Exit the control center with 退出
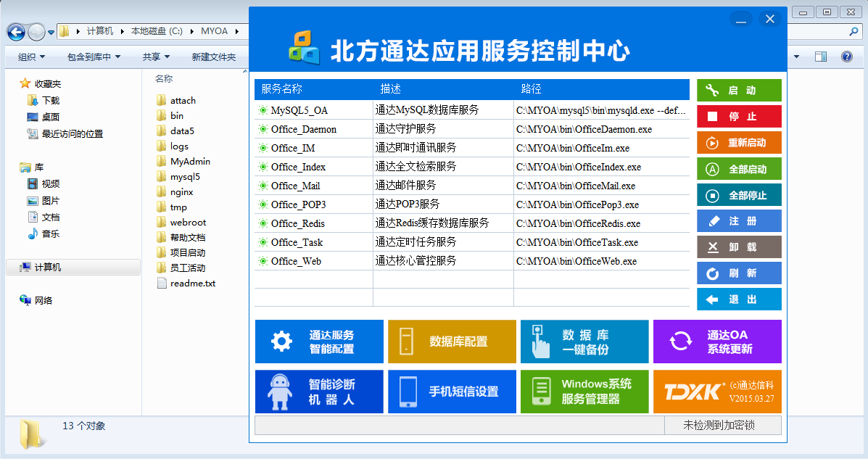This screenshot has width=868, height=459. pos(739,299)
